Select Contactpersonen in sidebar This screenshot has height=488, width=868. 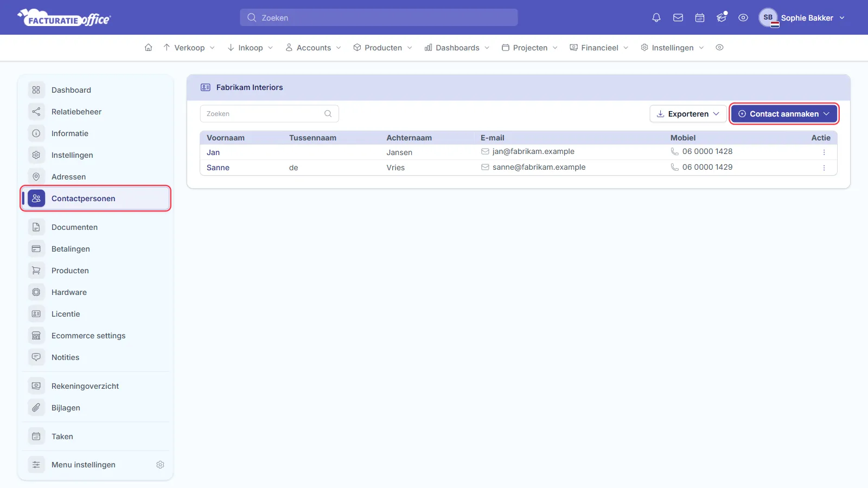point(96,198)
